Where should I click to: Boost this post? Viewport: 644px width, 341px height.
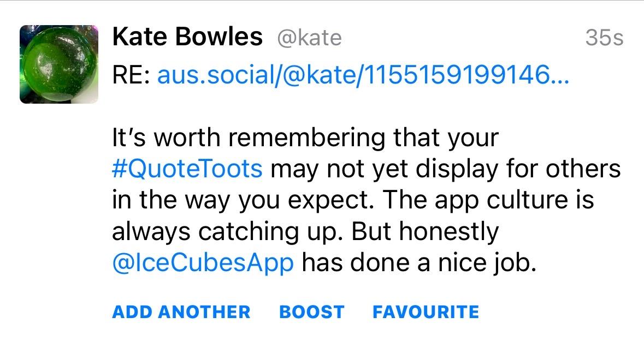(x=311, y=312)
